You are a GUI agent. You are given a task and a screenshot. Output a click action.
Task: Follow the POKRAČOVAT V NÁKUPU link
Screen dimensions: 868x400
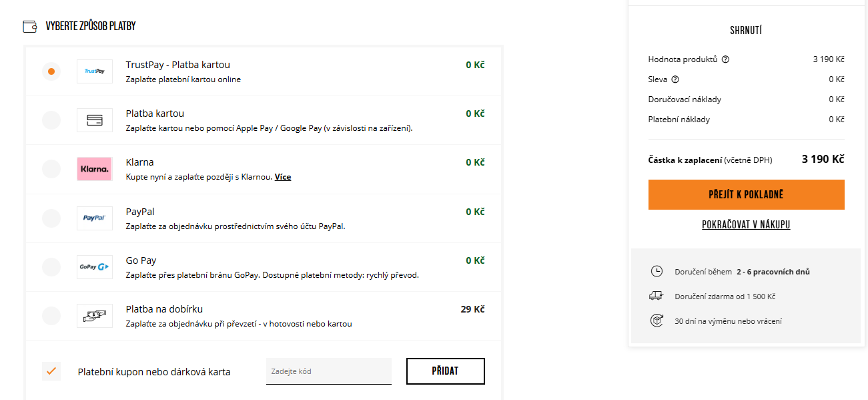[x=746, y=225]
